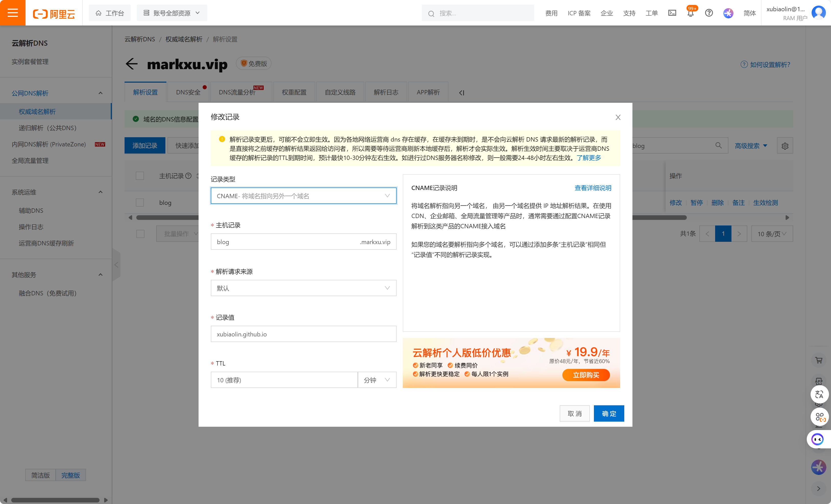Open 账号全部资源 dropdown
Viewport: 831px width, 504px height.
click(x=172, y=13)
